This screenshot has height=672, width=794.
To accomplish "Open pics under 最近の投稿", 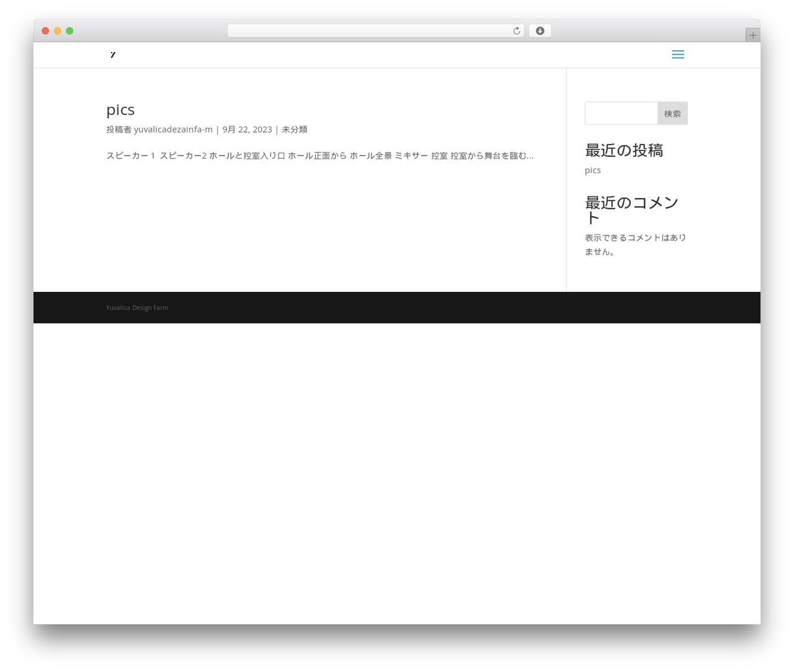I will [x=592, y=170].
